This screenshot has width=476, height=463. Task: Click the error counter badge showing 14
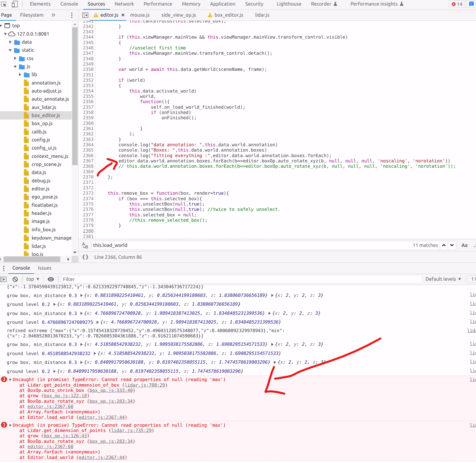click(456, 4)
